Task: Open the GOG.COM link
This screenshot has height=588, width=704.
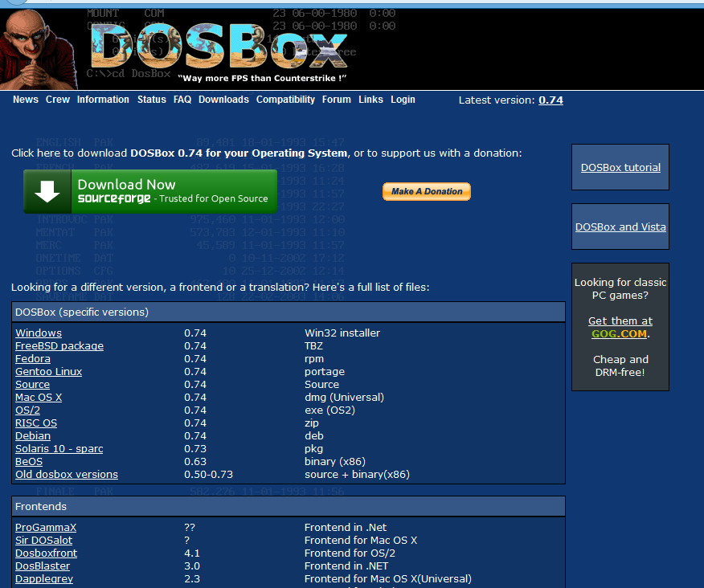Action: (x=619, y=334)
